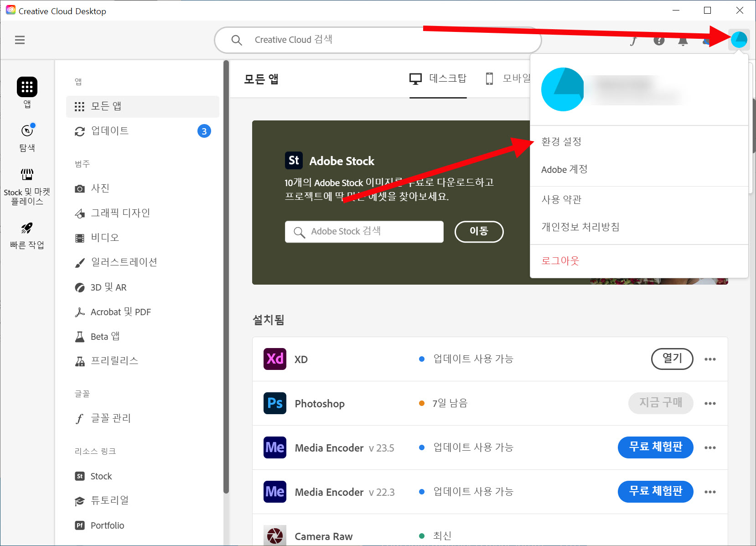Click the 이동 button on Stock banner
This screenshot has height=546, width=756.
pos(479,232)
